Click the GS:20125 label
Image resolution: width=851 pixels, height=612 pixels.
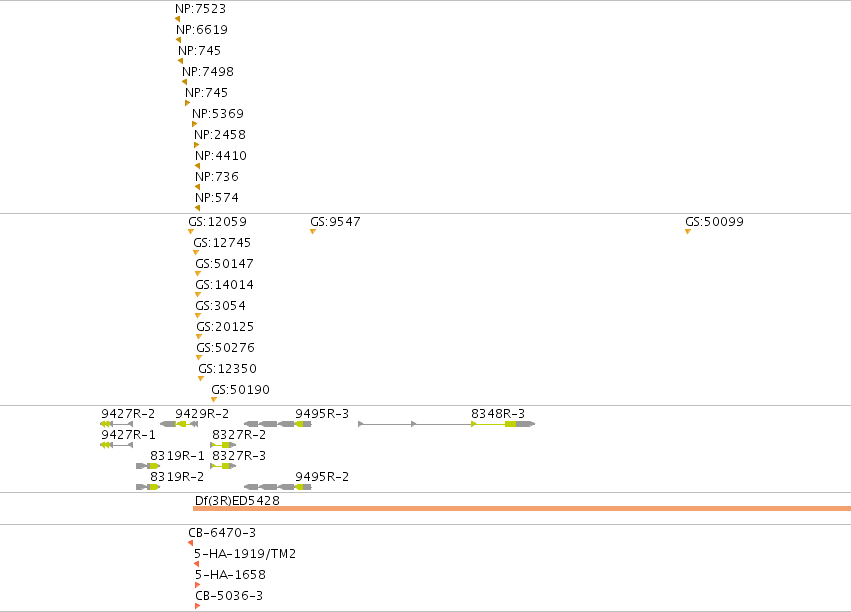(x=225, y=327)
